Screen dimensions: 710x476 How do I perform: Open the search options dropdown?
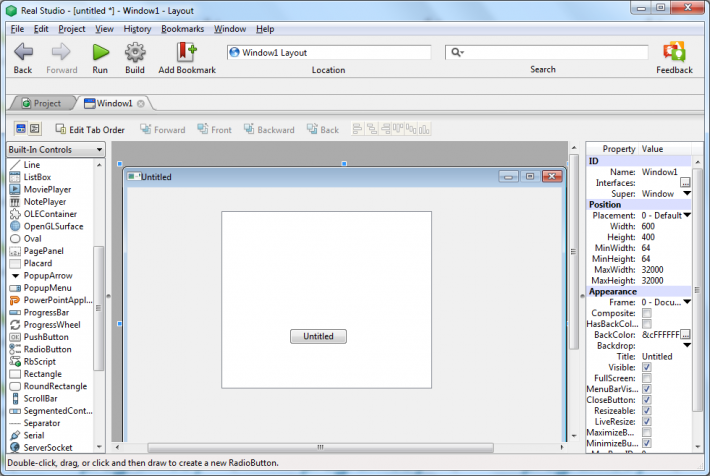point(457,53)
